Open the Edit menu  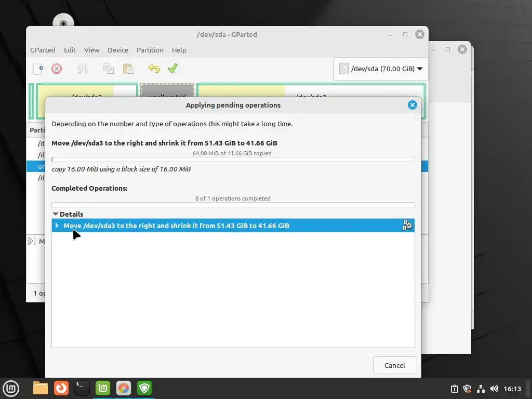tap(70, 50)
